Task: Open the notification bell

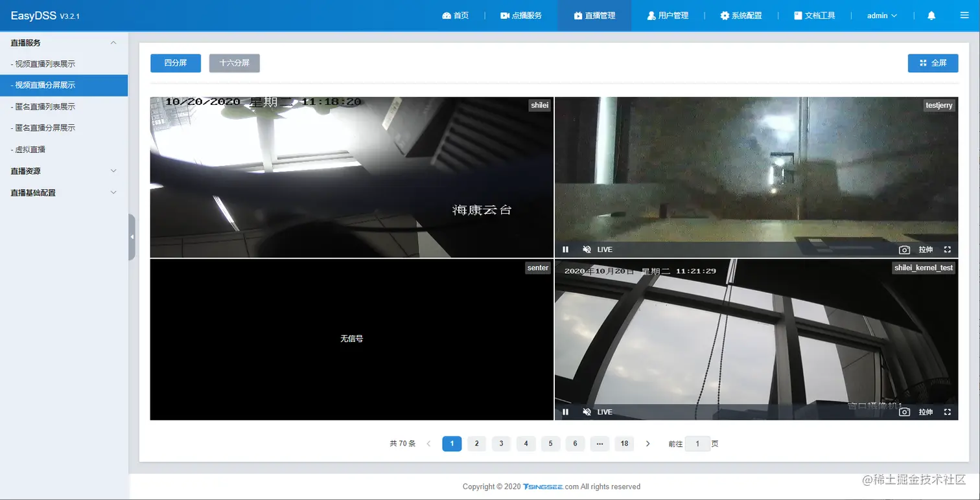Action: [x=931, y=14]
